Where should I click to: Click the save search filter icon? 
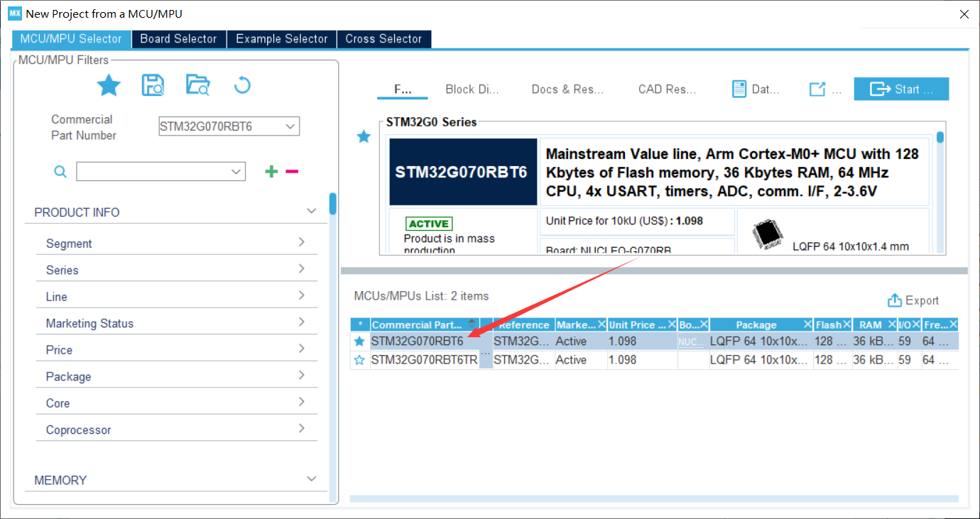coord(153,85)
